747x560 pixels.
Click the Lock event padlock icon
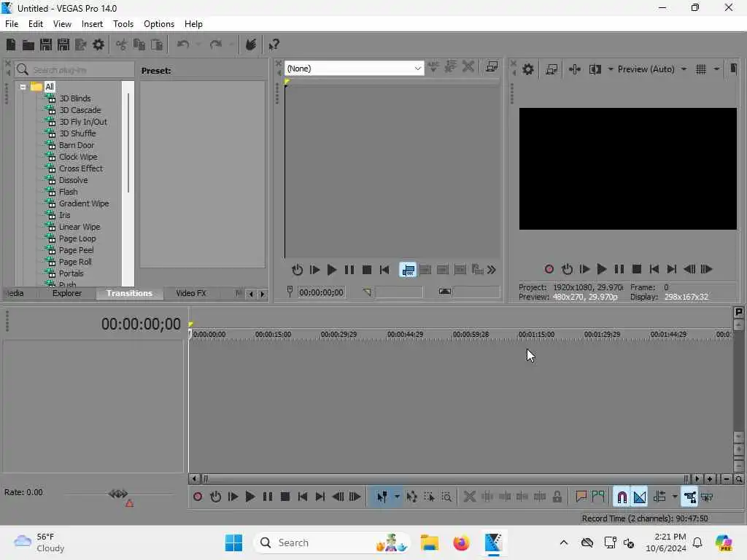click(557, 497)
